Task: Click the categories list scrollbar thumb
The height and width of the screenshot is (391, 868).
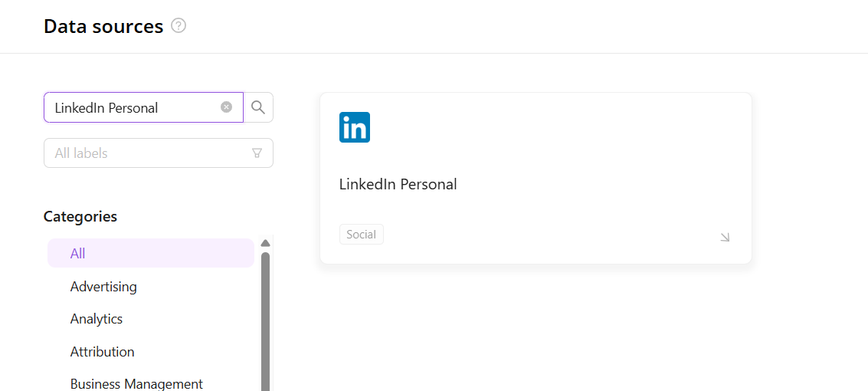Action: 265,322
